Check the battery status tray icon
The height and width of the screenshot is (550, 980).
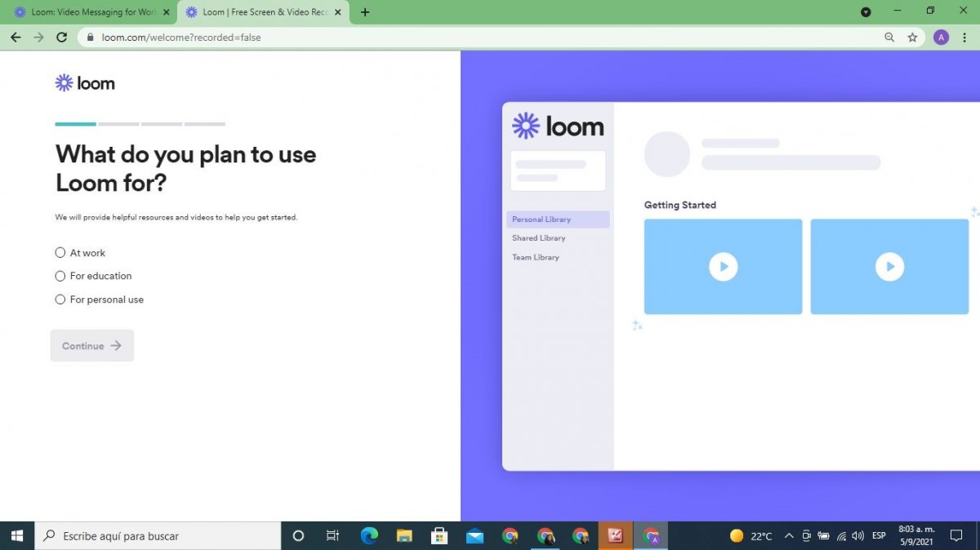tap(823, 536)
